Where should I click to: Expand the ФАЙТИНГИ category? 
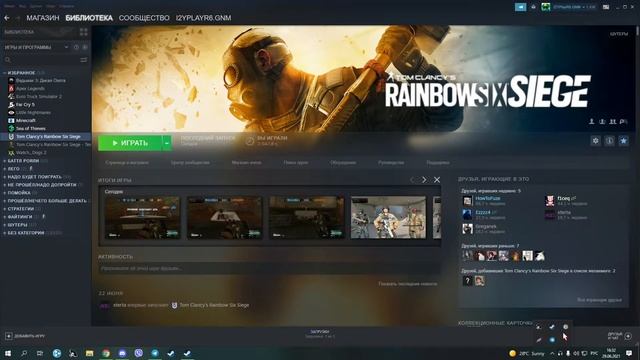pos(5,217)
